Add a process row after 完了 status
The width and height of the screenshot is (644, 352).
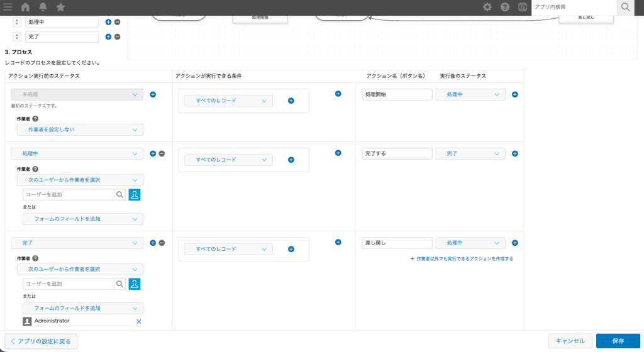point(153,243)
